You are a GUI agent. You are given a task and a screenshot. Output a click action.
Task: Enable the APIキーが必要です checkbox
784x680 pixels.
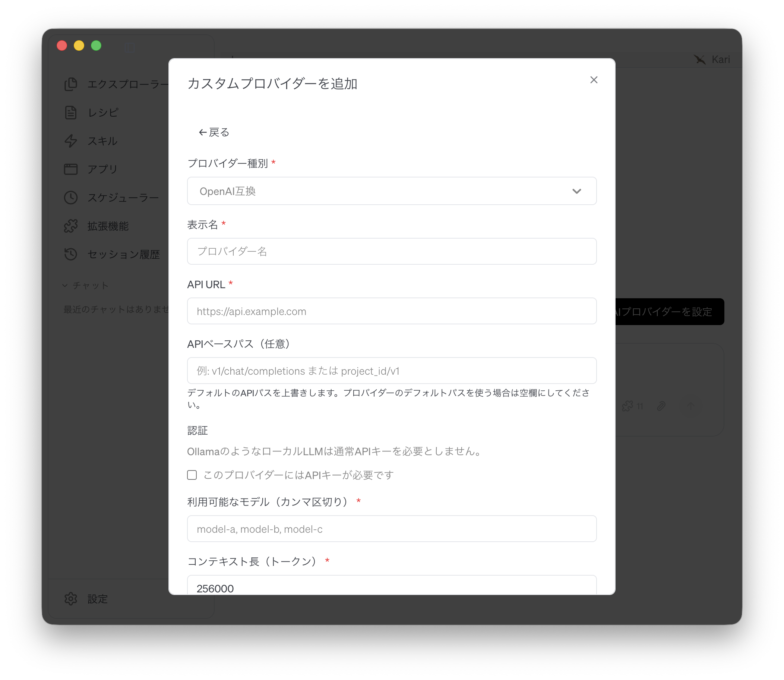tap(192, 475)
